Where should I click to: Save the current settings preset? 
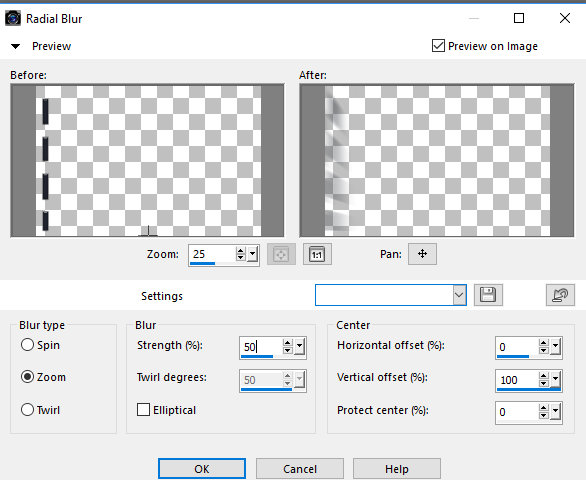488,295
